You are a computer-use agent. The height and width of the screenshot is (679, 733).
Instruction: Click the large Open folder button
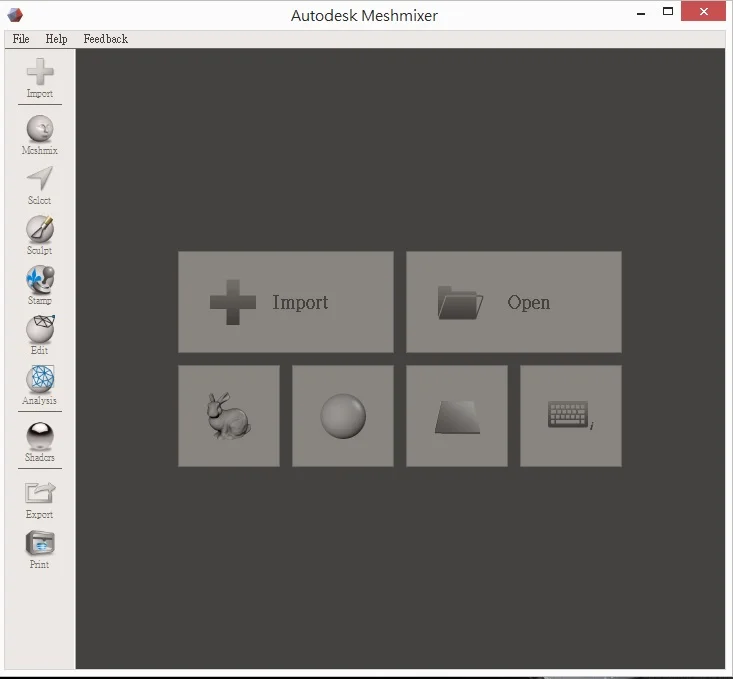(x=514, y=302)
